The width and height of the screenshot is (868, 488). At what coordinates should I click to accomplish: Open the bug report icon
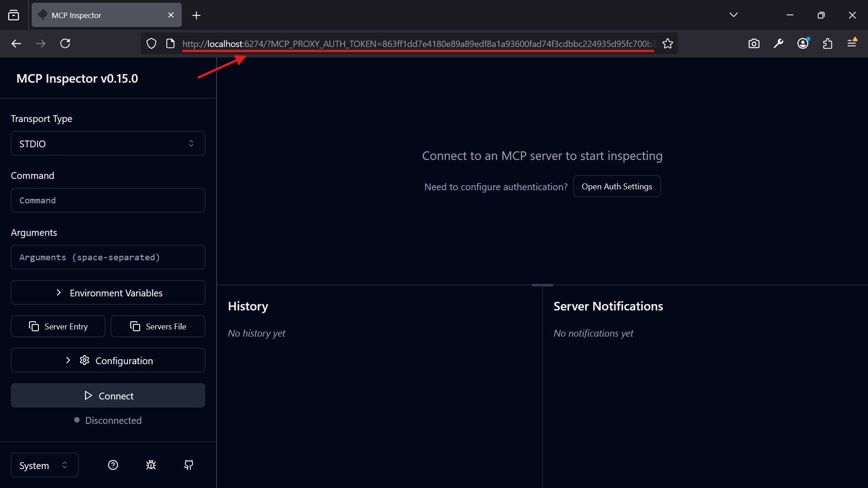[x=151, y=465]
